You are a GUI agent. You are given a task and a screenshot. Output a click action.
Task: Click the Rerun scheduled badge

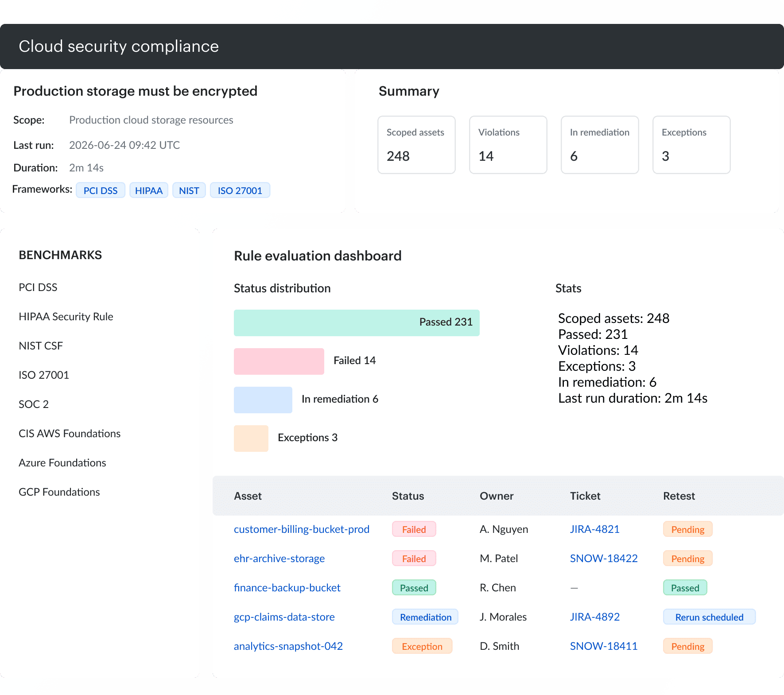tap(710, 617)
